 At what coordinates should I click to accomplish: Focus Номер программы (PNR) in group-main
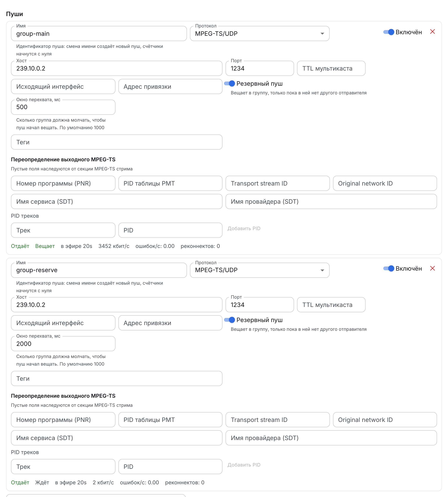(63, 183)
